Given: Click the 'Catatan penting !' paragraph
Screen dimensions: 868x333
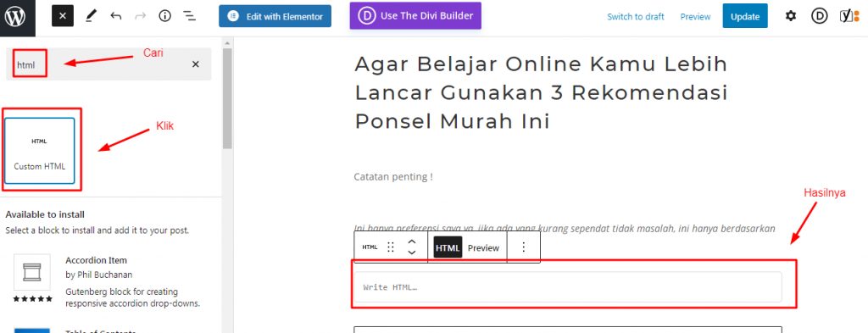Looking at the screenshot, I should [393, 177].
